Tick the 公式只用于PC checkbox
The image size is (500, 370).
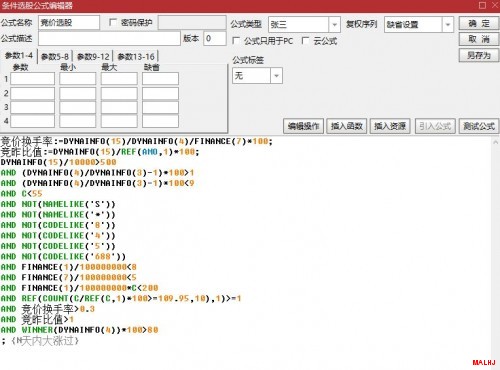(x=236, y=41)
